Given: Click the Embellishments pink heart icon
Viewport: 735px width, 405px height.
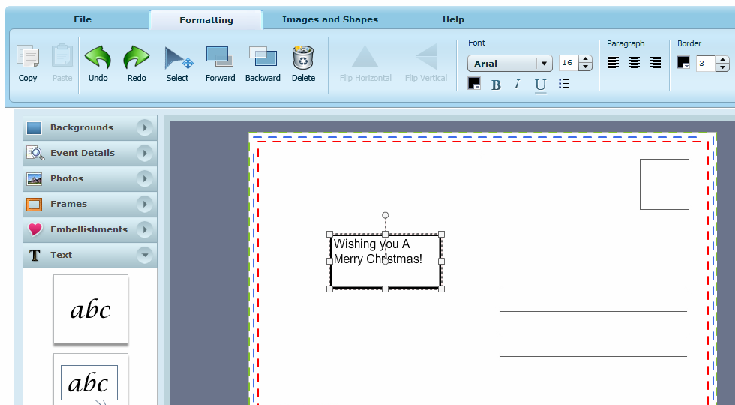Looking at the screenshot, I should (35, 229).
